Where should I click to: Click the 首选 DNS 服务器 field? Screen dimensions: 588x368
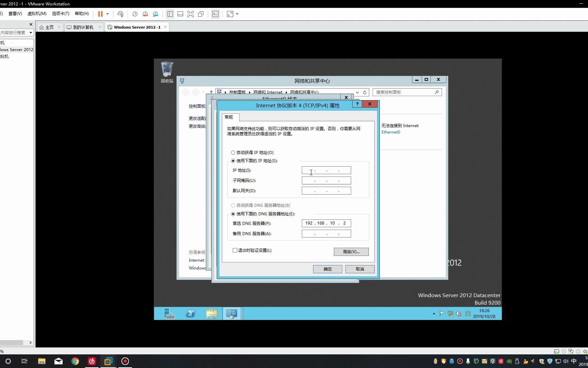tap(326, 223)
